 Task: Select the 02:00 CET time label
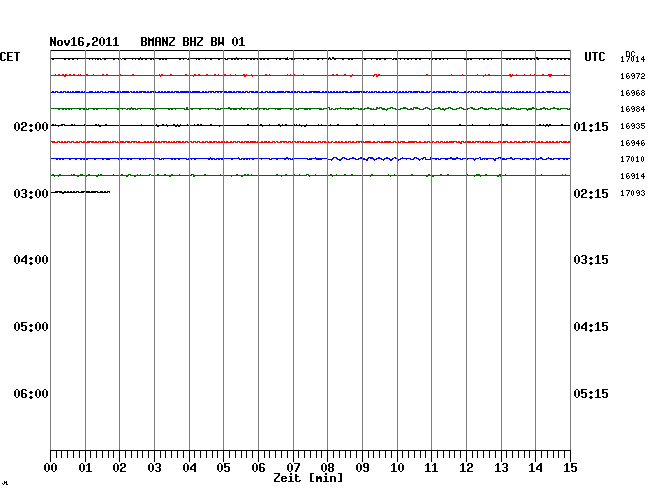tap(31, 127)
